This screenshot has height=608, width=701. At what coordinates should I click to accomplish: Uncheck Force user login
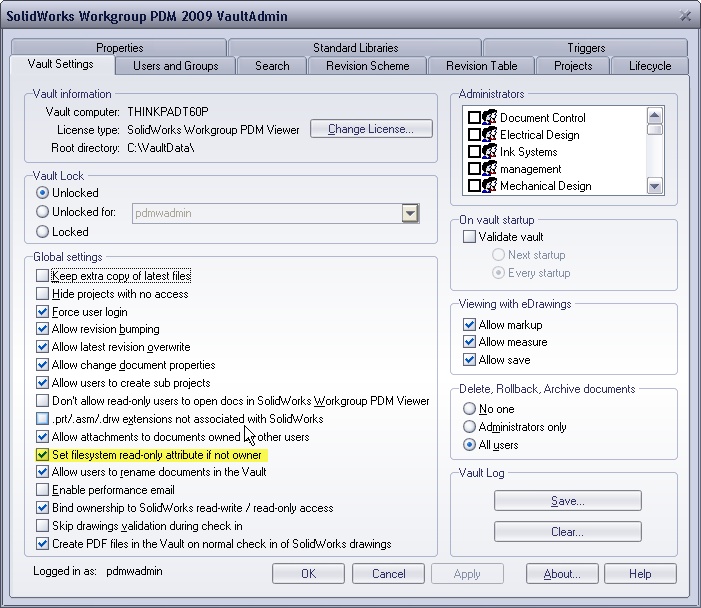click(42, 312)
